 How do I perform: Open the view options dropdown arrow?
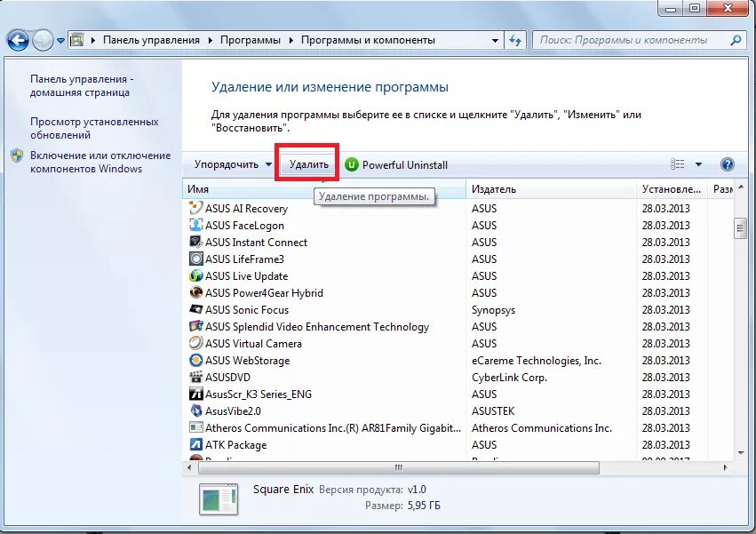(x=698, y=164)
